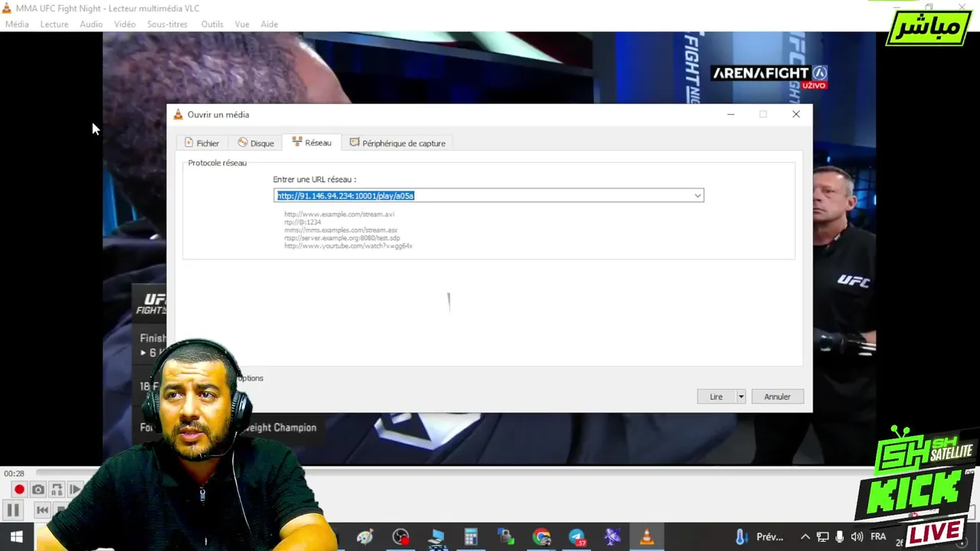Open Google Chrome from the taskbar
This screenshot has width=980, height=551.
click(x=542, y=537)
